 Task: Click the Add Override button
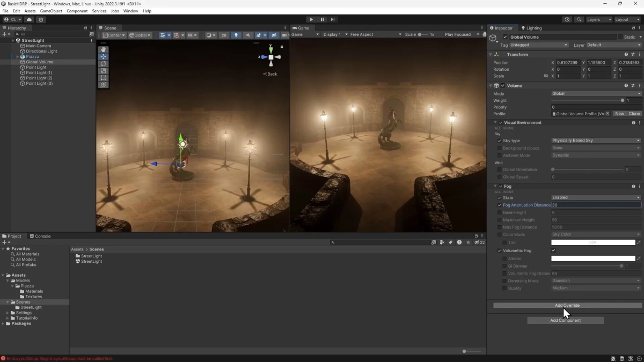click(567, 305)
